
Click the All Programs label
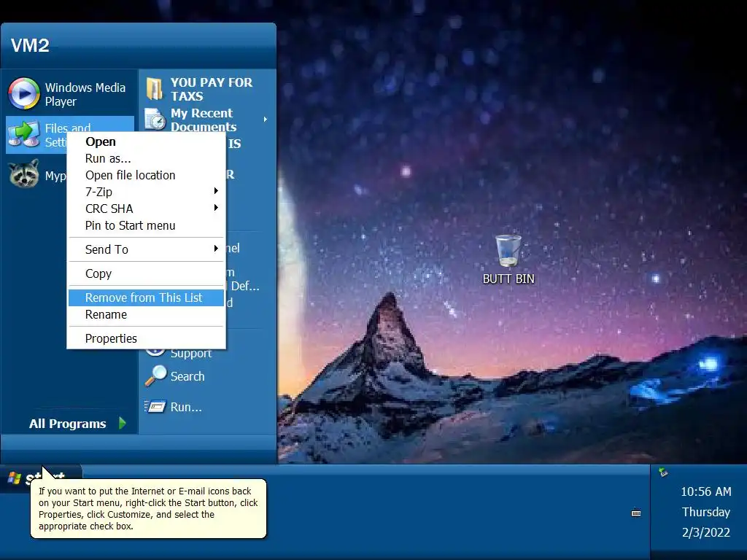[x=68, y=424]
